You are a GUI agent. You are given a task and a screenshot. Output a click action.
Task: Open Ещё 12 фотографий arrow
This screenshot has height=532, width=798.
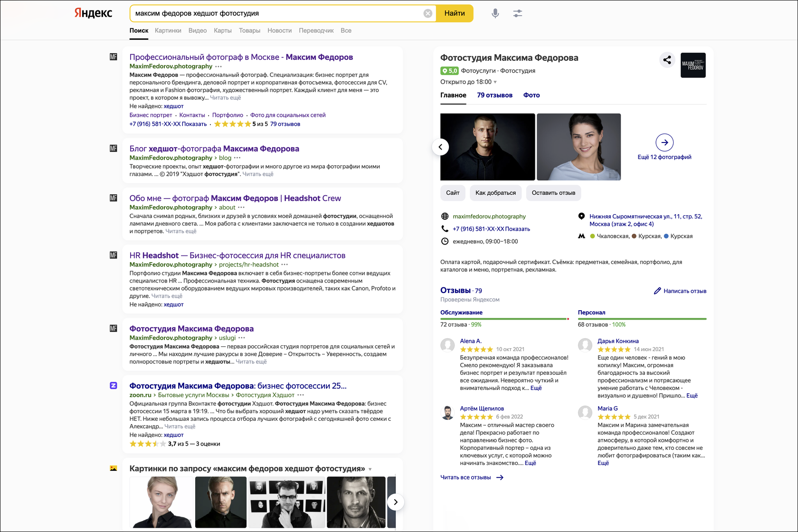(x=665, y=142)
